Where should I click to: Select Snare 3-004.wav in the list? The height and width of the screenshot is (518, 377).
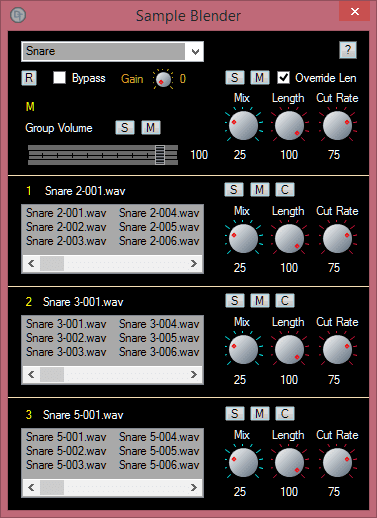pos(159,324)
